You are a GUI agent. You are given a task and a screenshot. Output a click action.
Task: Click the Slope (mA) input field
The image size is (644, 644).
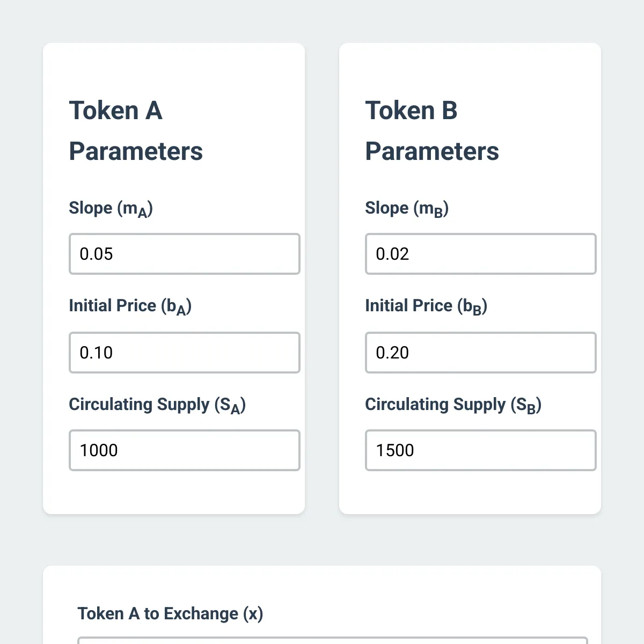(x=184, y=254)
